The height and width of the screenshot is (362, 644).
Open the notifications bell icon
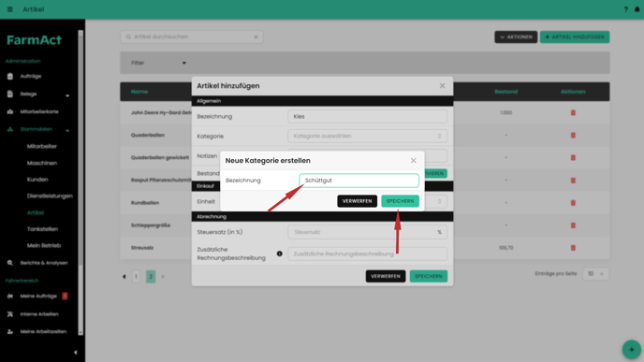tap(637, 9)
